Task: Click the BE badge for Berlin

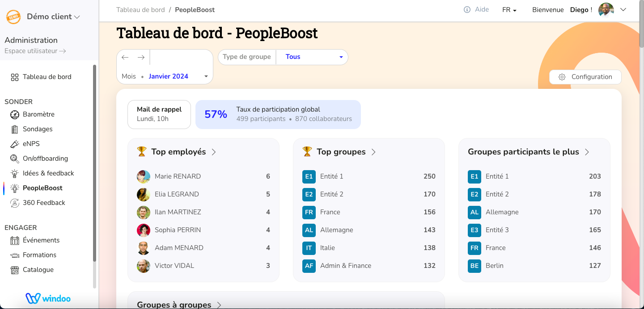Action: click(x=475, y=266)
